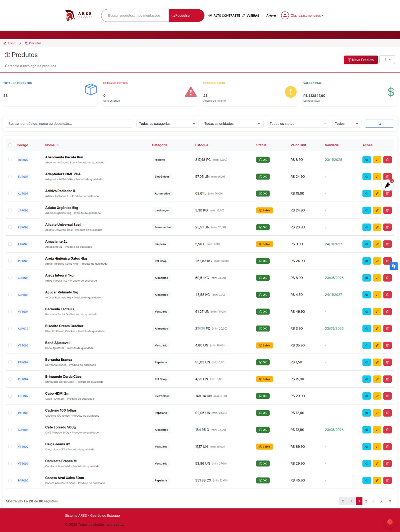
Task: Check the Alicate Universal 8pol row checkbox
Action: tap(10, 227)
